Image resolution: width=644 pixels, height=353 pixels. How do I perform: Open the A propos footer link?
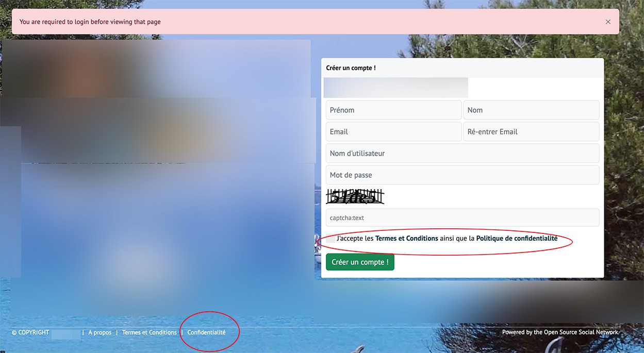click(100, 332)
